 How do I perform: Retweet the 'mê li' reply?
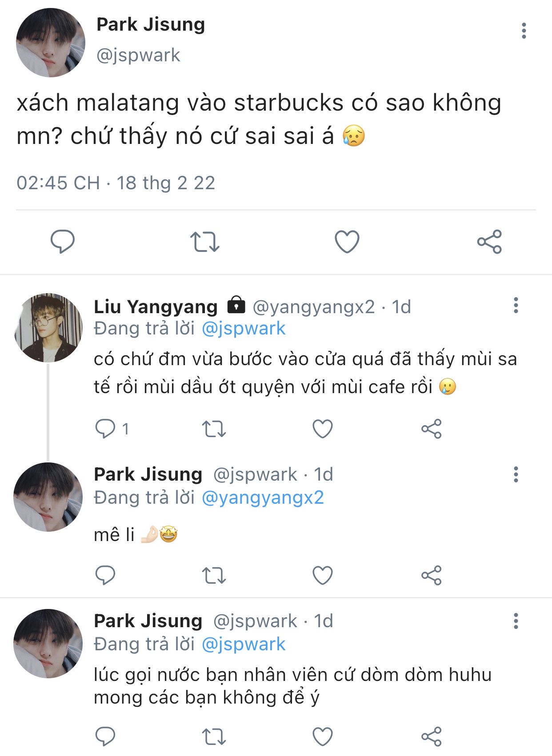pos(214,576)
